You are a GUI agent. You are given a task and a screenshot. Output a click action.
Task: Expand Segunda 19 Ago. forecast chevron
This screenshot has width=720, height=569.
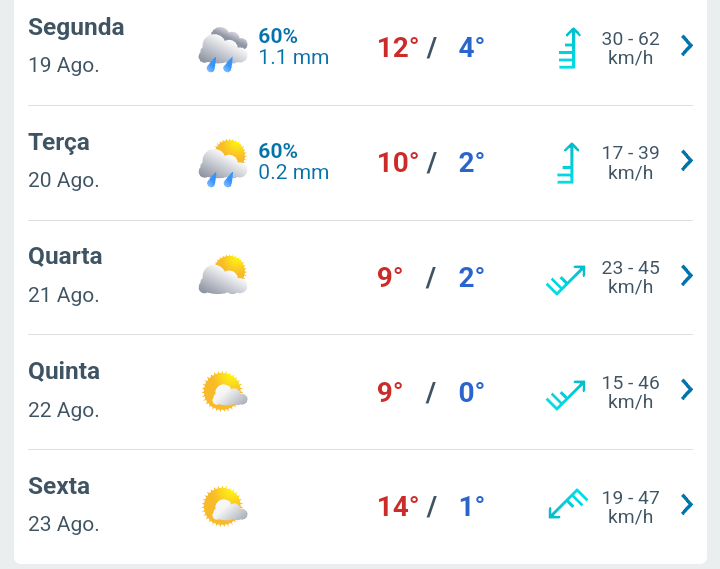687,45
